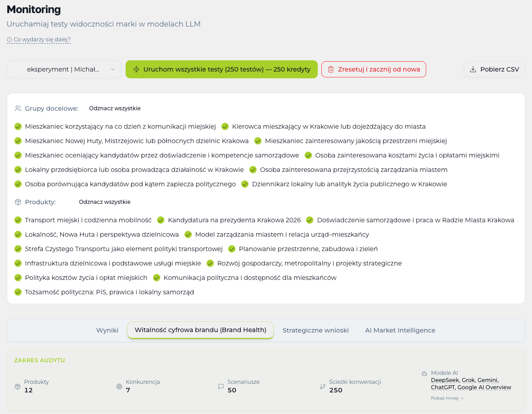The width and height of the screenshot is (532, 414).
Task: Click the Scenariusze value 50
Action: point(232,390)
